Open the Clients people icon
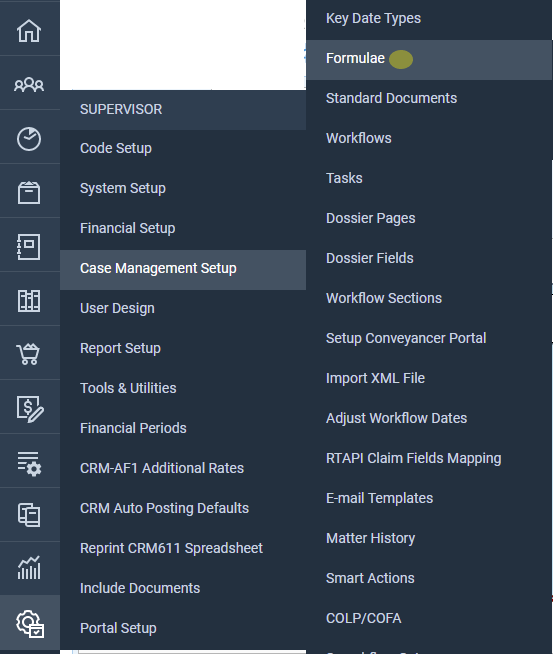Image resolution: width=553 pixels, height=654 pixels. coord(29,85)
